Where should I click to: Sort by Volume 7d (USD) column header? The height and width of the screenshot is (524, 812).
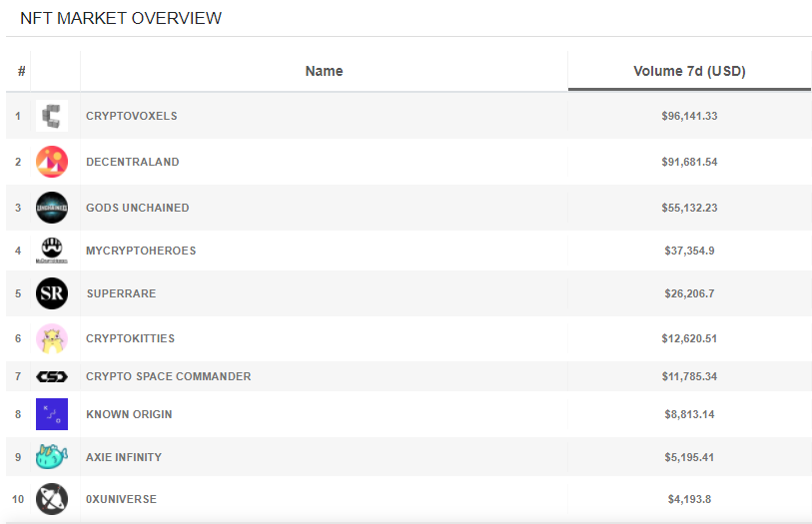click(689, 71)
